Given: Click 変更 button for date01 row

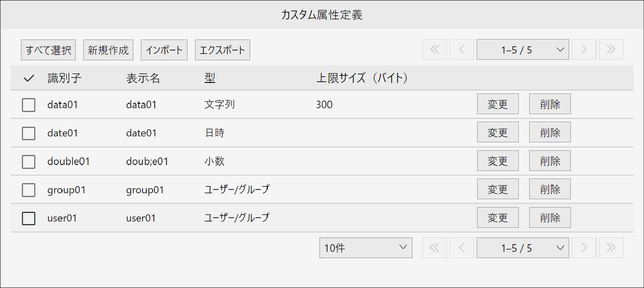Looking at the screenshot, I should coord(498,133).
